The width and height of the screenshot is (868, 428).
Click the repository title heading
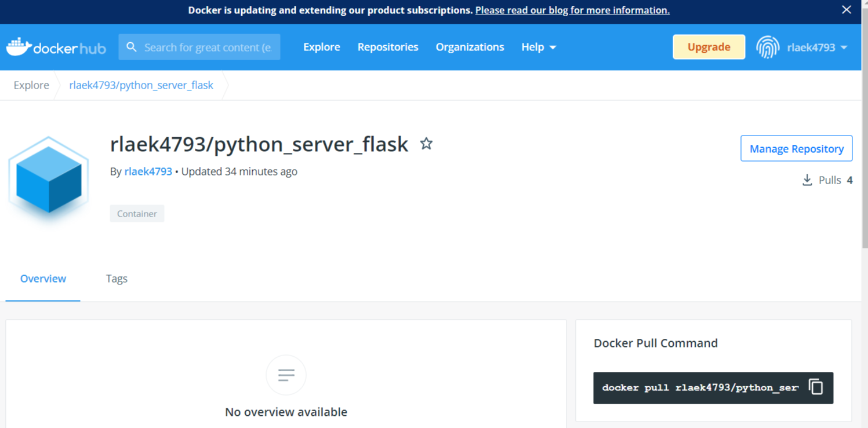[259, 144]
